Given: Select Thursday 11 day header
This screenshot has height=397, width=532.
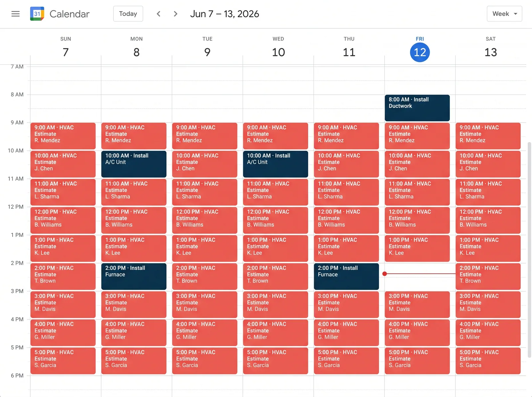Looking at the screenshot, I should [349, 48].
